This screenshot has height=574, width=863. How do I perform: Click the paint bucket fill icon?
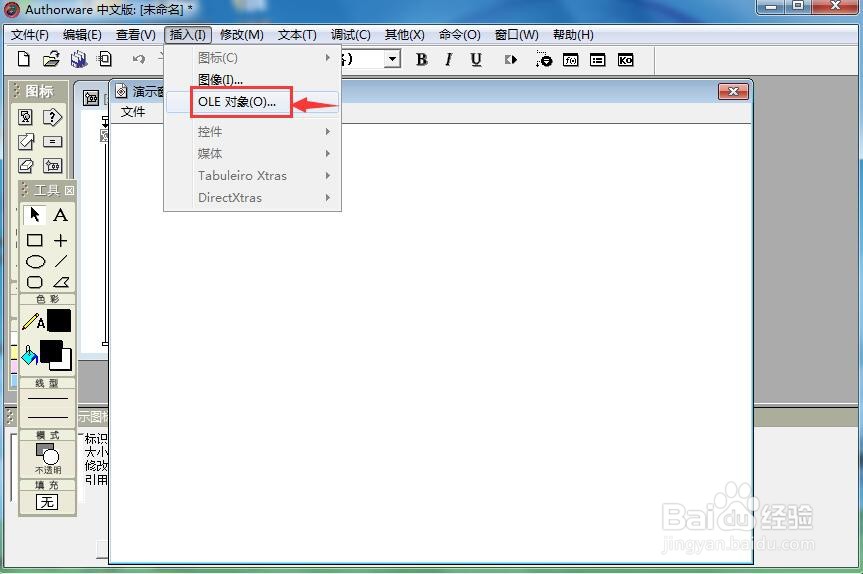click(x=29, y=355)
